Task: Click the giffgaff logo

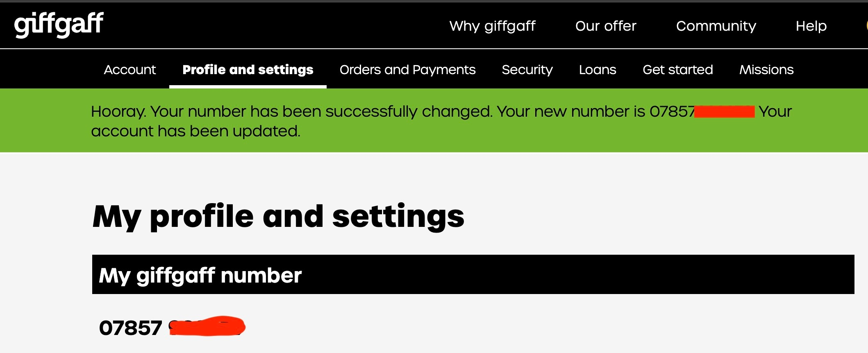Action: pos(59,25)
